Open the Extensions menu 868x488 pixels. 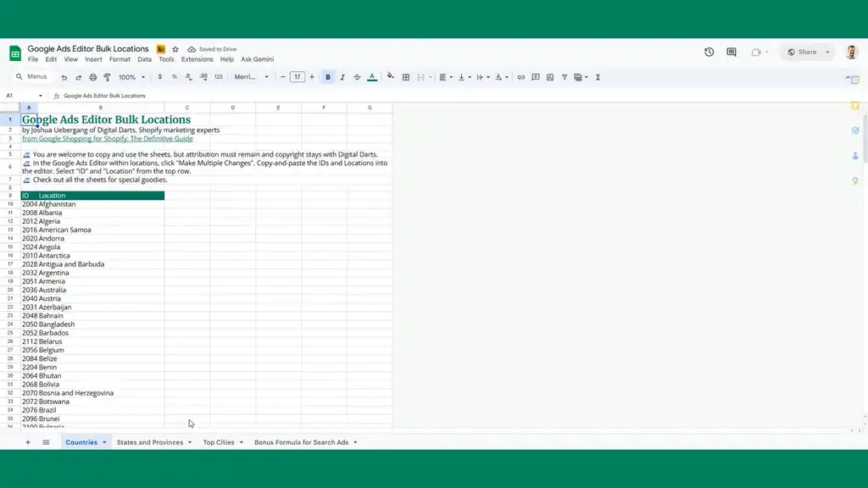click(x=197, y=59)
